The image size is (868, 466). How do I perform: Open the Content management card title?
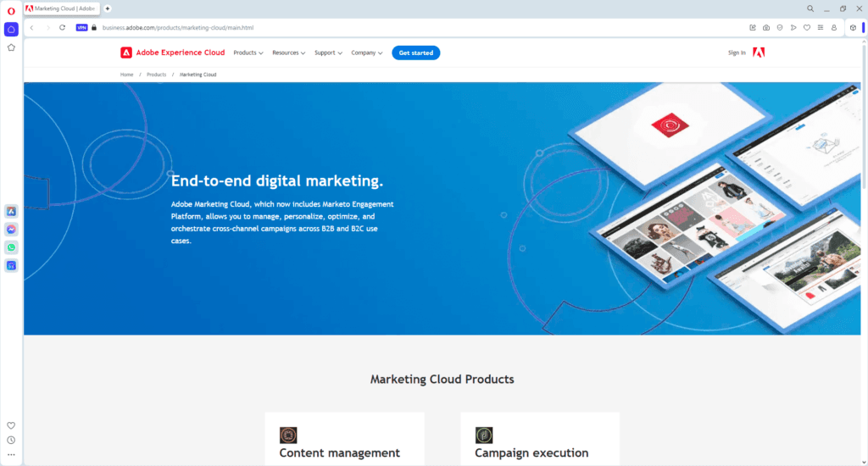coord(339,452)
